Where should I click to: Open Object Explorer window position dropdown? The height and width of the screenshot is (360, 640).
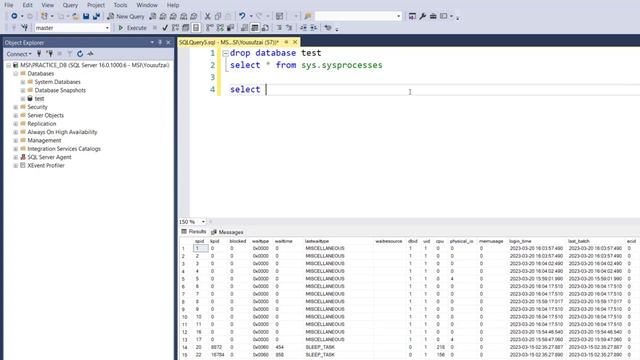(152, 42)
